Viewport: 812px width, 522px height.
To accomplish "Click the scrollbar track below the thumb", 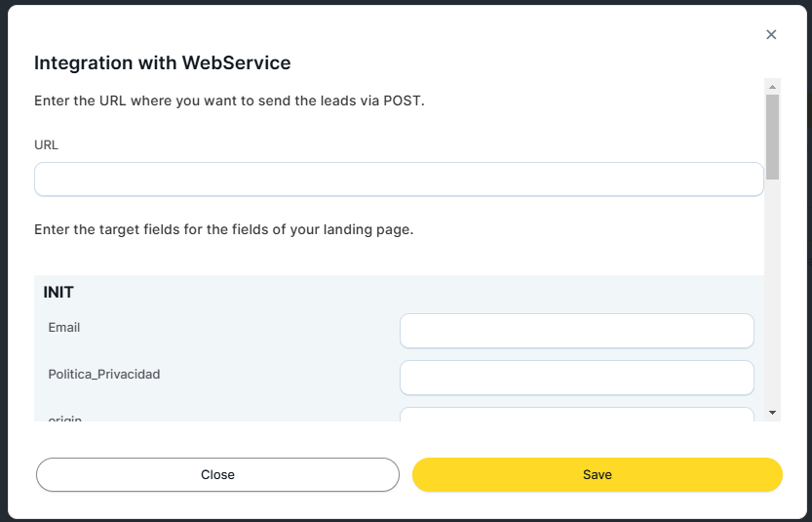I will tap(772, 293).
